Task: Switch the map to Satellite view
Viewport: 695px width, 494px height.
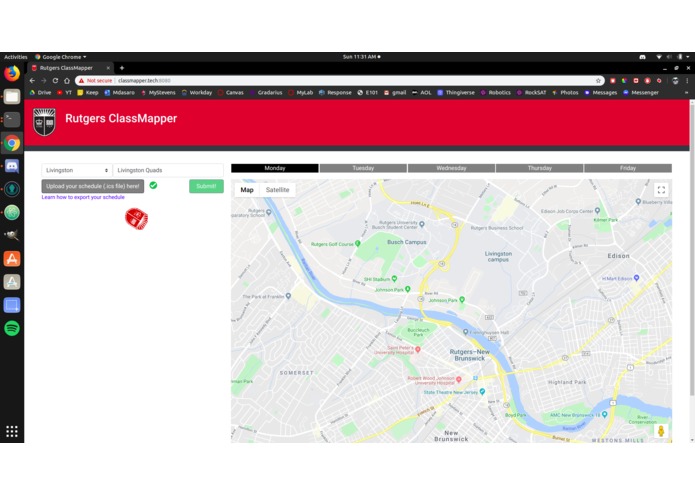Action: 277,190
